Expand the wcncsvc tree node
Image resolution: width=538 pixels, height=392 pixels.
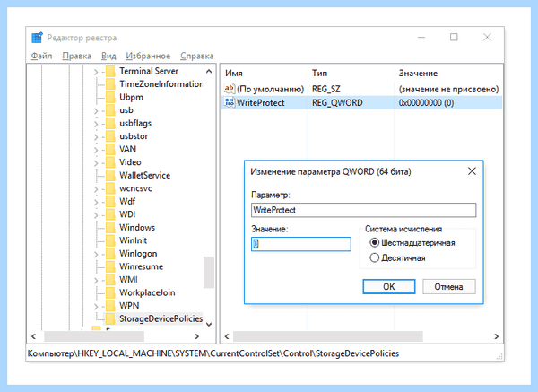[96, 189]
